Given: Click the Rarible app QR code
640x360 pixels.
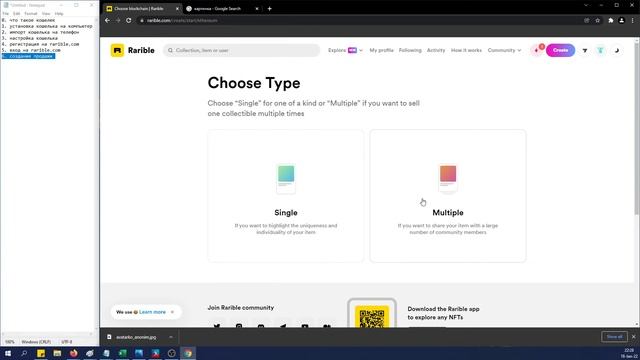Looking at the screenshot, I should click(372, 318).
